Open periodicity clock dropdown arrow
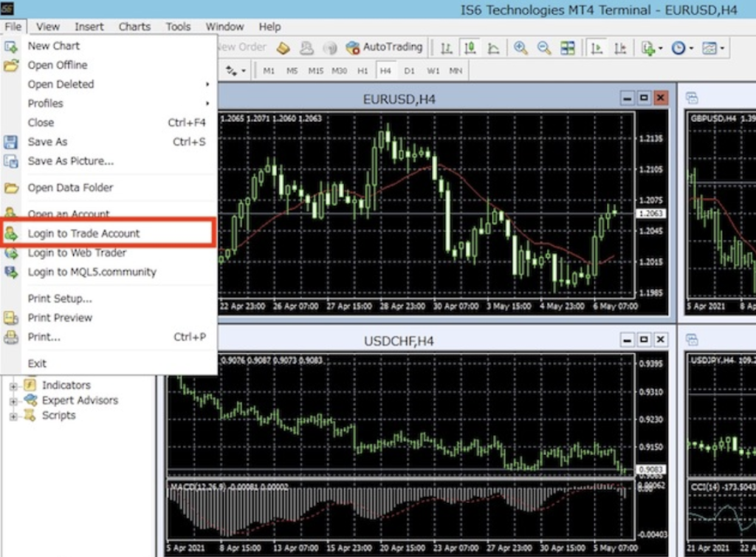The height and width of the screenshot is (557, 756). coord(691,48)
